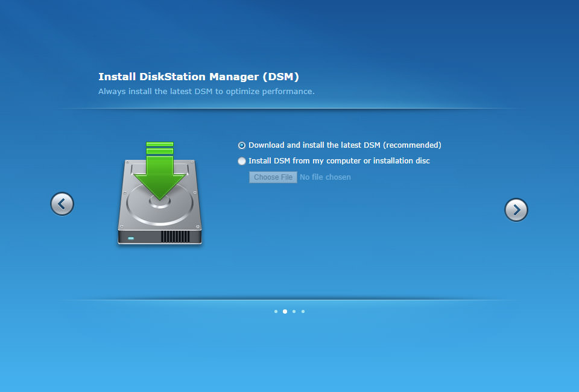579x392 pixels.
Task: Jump to the first page indicator dot
Action: [x=276, y=312]
